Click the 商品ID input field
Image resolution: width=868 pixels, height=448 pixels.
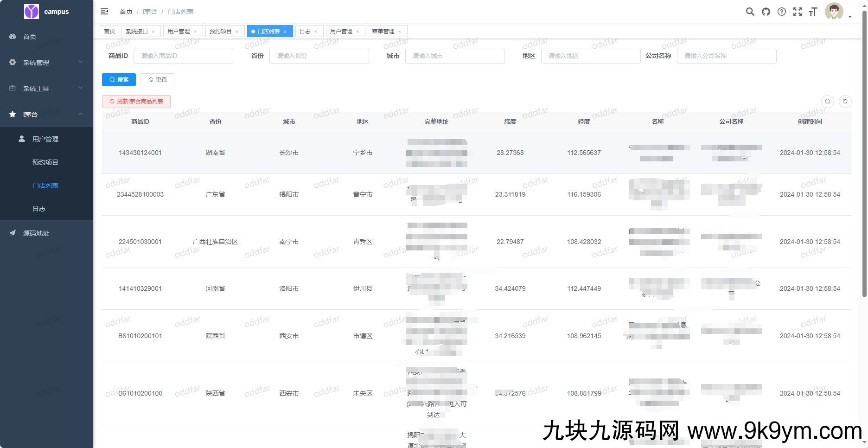[x=183, y=56]
